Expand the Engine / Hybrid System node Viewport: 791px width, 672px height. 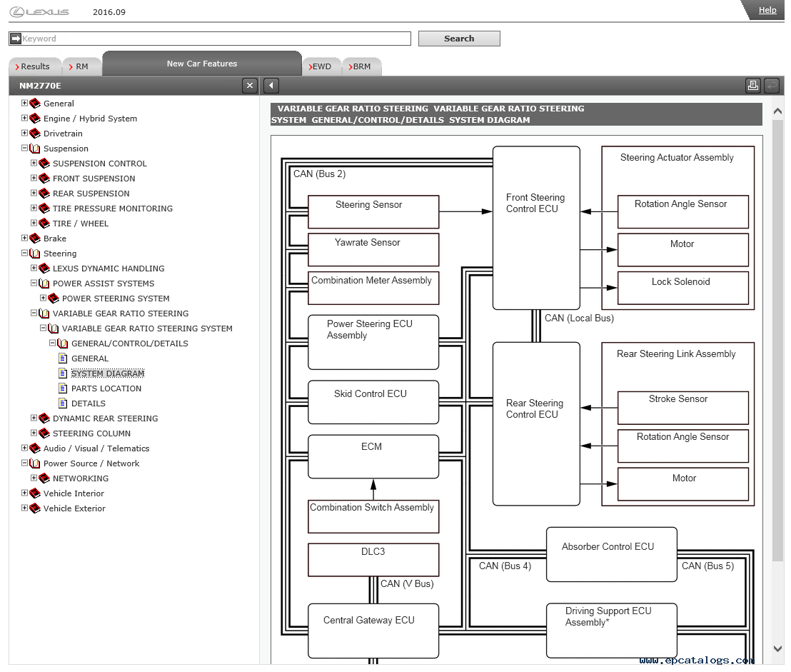[24, 118]
